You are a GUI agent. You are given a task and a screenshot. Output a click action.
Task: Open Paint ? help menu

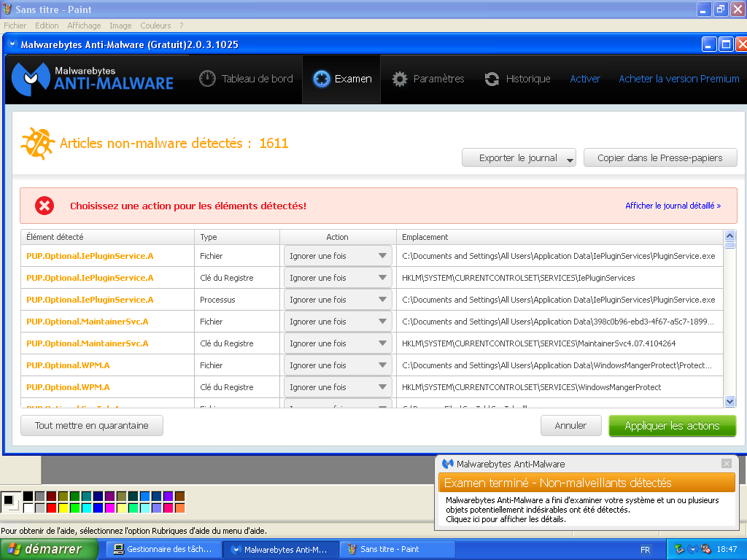click(x=182, y=26)
